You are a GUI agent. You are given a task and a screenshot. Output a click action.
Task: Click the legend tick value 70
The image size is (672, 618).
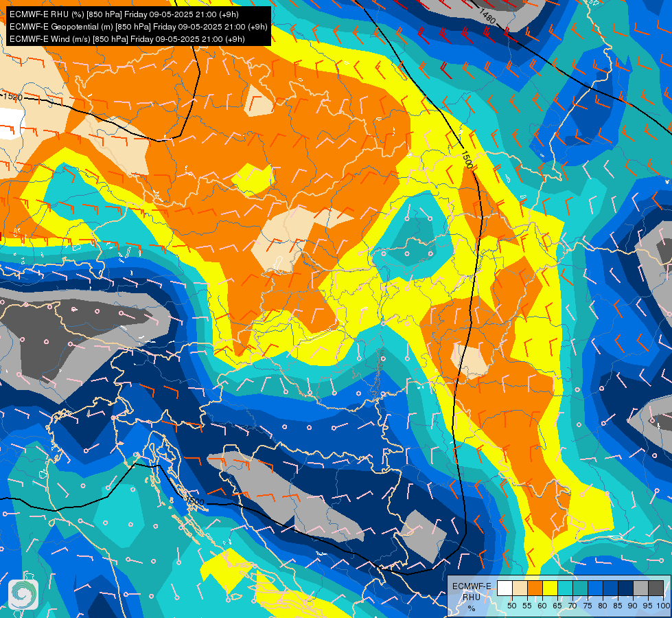point(572,606)
